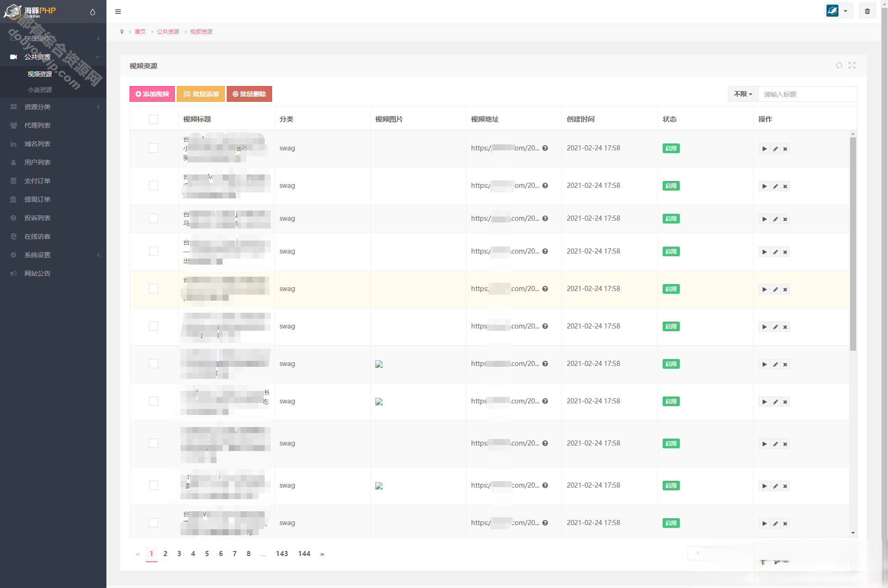The width and height of the screenshot is (888, 588).
Task: Check the third row checkbox
Action: coord(154,218)
